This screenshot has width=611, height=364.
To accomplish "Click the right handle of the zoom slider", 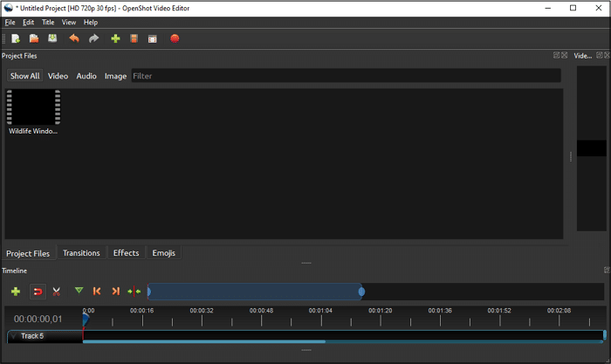I will (x=361, y=292).
